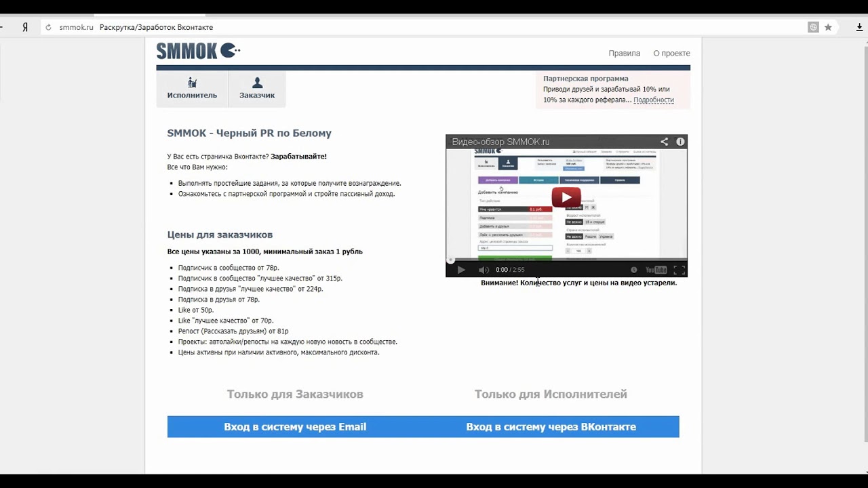Image resolution: width=868 pixels, height=488 pixels.
Task: Click the text Подписка в друзья от 78р.
Action: (x=219, y=299)
